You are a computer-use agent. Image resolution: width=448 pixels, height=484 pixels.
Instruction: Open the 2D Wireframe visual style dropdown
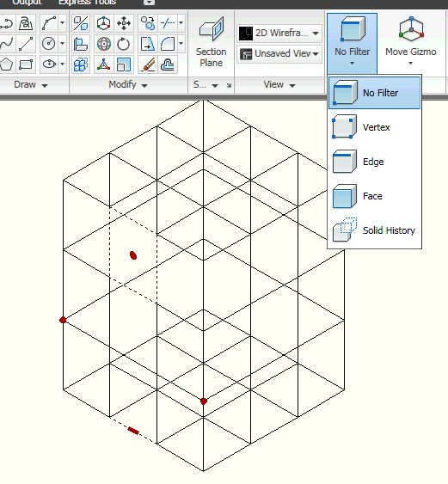point(279,33)
